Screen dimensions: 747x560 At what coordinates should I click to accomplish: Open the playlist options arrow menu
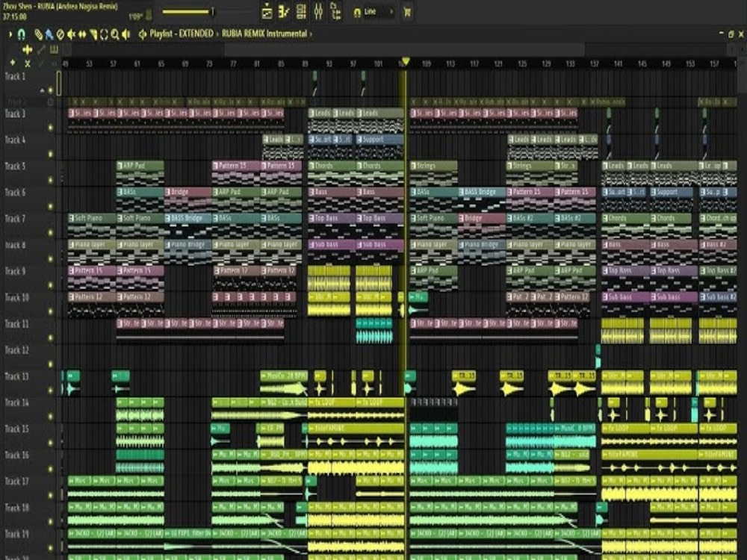pyautogui.click(x=10, y=34)
